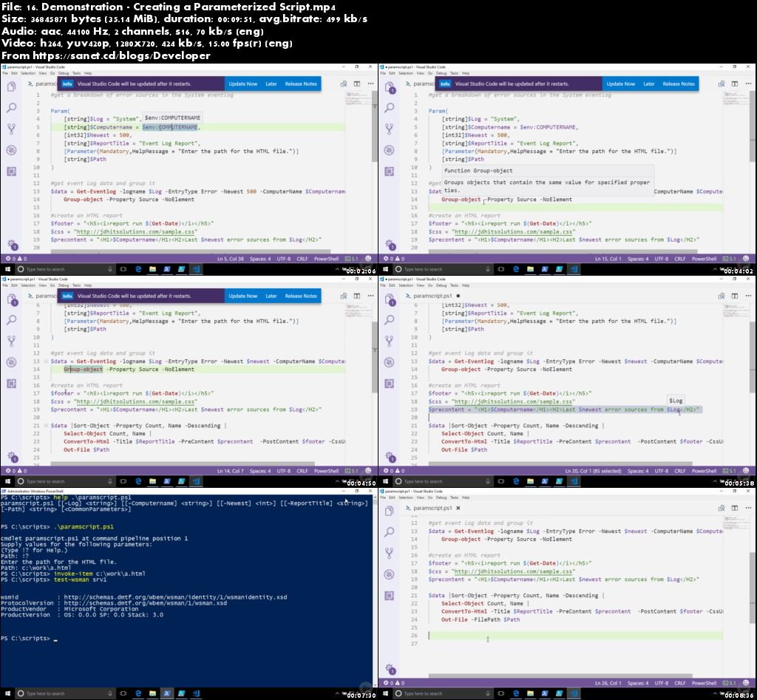Open Search sidebar icon in 00:08:36 frame

(390, 532)
